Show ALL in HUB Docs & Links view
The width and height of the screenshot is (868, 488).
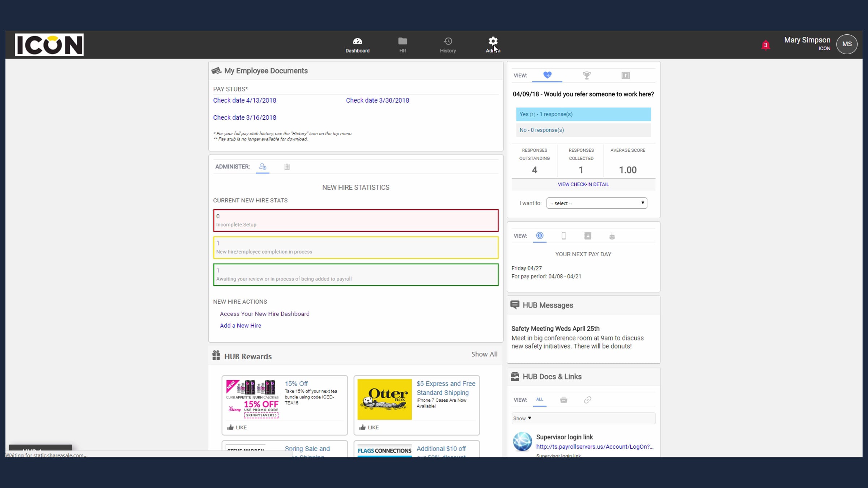540,399
